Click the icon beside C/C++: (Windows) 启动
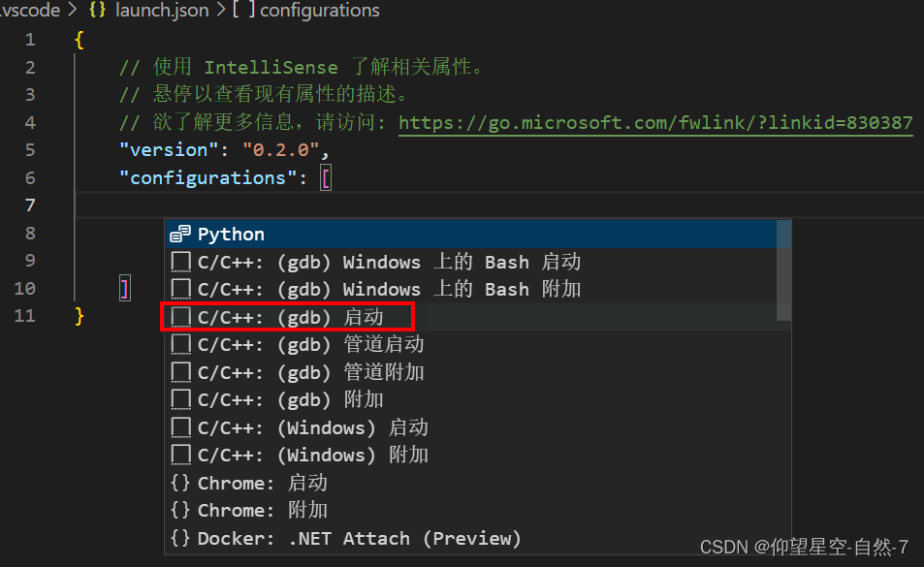This screenshot has height=567, width=924. point(180,426)
